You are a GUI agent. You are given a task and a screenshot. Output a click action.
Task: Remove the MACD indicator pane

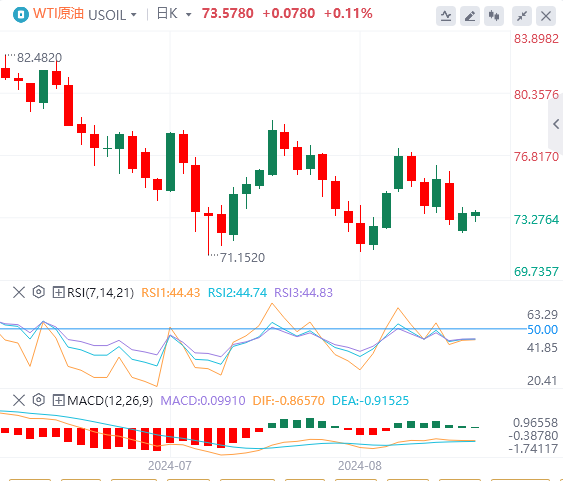[x=19, y=400]
